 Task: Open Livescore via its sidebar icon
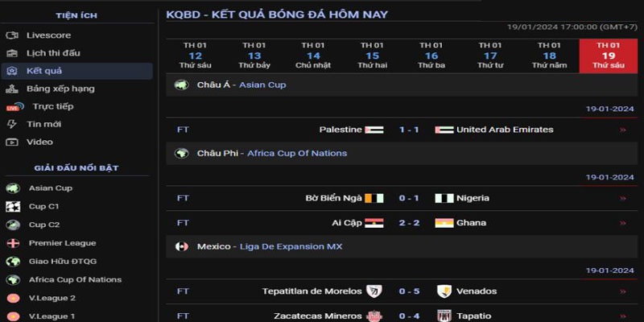(x=12, y=35)
